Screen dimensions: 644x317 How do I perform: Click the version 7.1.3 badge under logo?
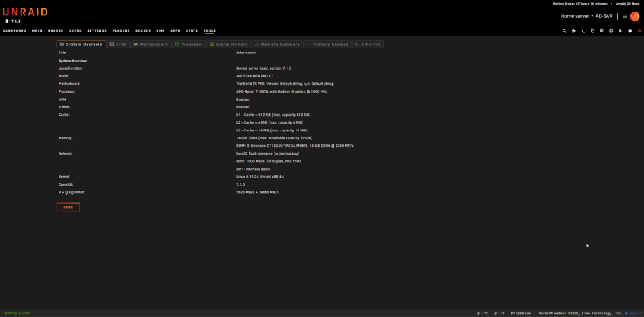tap(13, 21)
